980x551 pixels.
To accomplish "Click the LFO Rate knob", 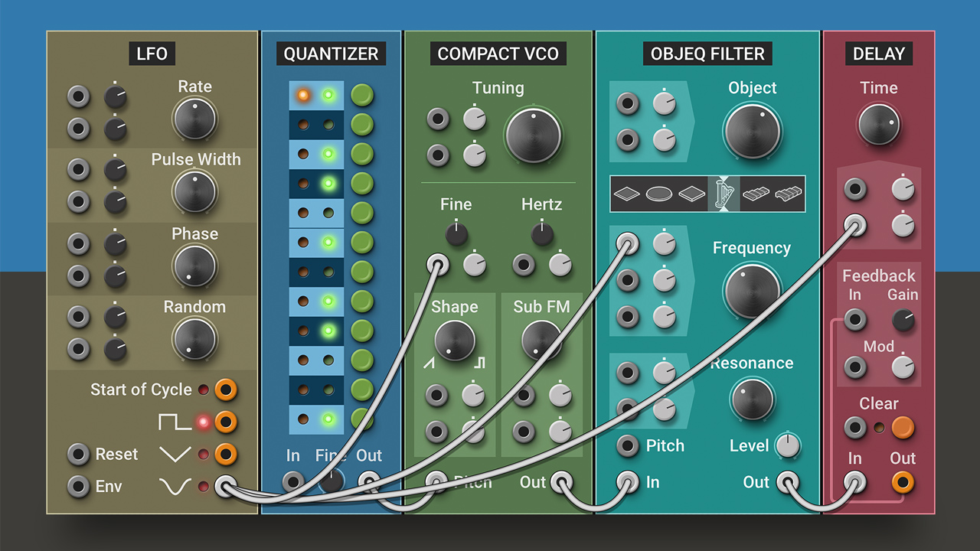I will point(194,119).
